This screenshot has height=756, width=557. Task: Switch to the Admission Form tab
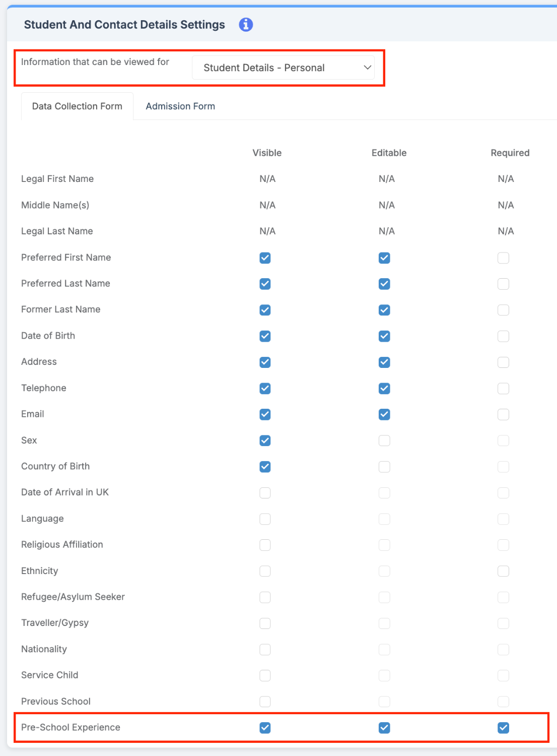coord(180,106)
